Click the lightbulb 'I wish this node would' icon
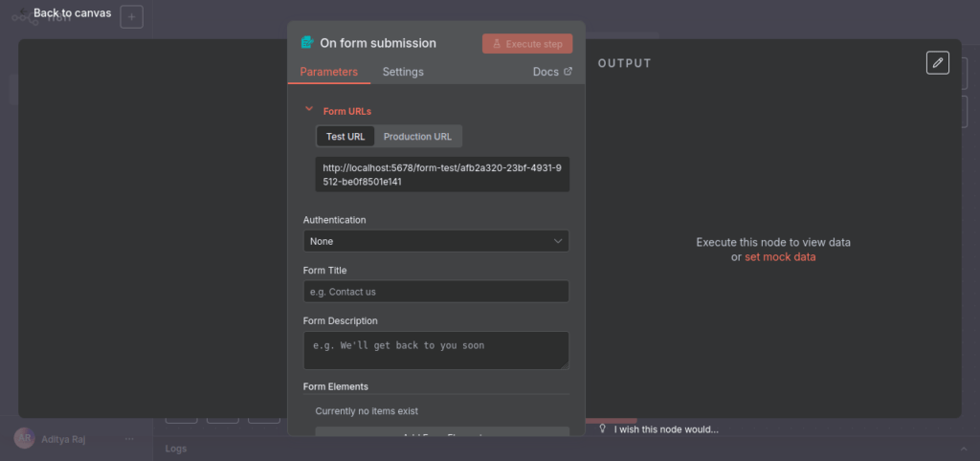 [x=602, y=429]
